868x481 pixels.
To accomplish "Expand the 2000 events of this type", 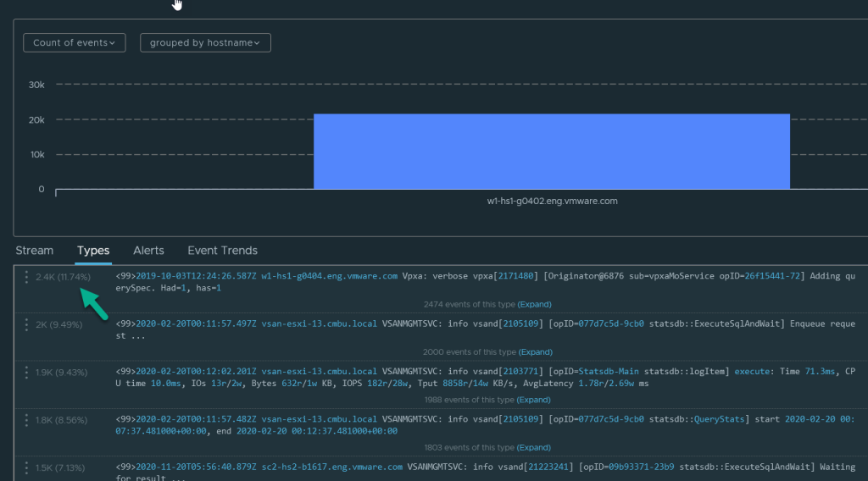I will [534, 351].
